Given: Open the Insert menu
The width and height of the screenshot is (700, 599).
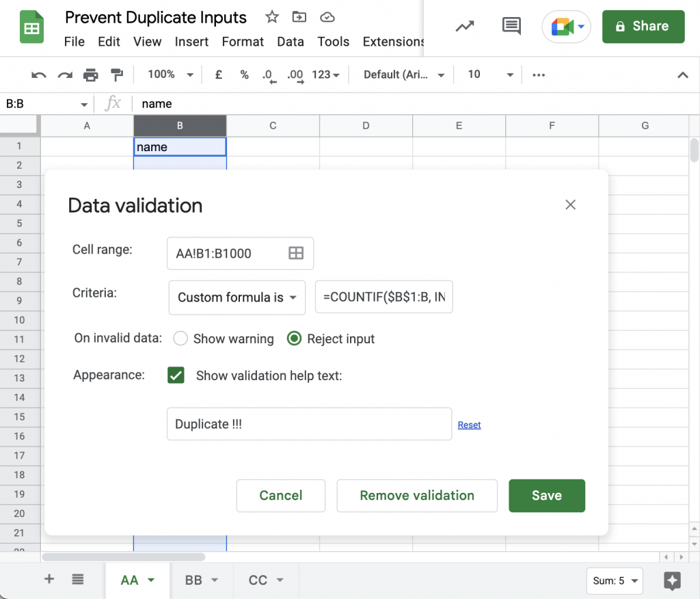Looking at the screenshot, I should (191, 42).
